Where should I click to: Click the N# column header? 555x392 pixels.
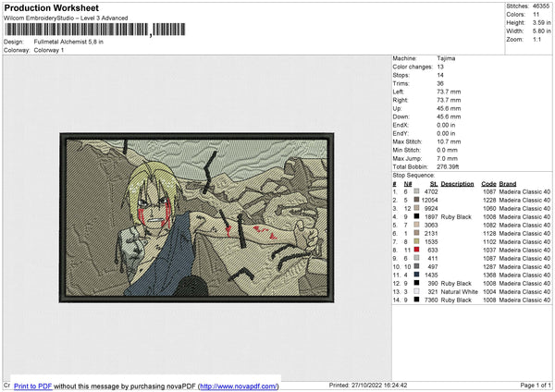point(408,184)
